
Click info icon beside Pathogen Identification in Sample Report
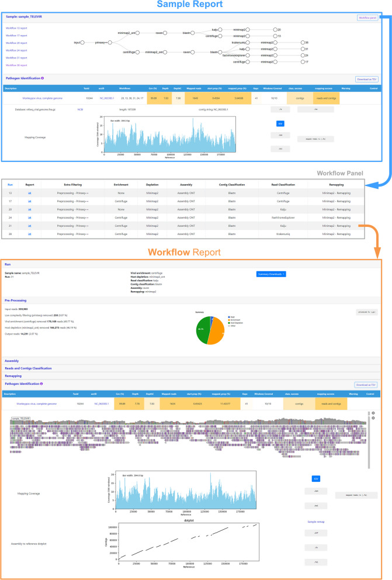(43, 78)
